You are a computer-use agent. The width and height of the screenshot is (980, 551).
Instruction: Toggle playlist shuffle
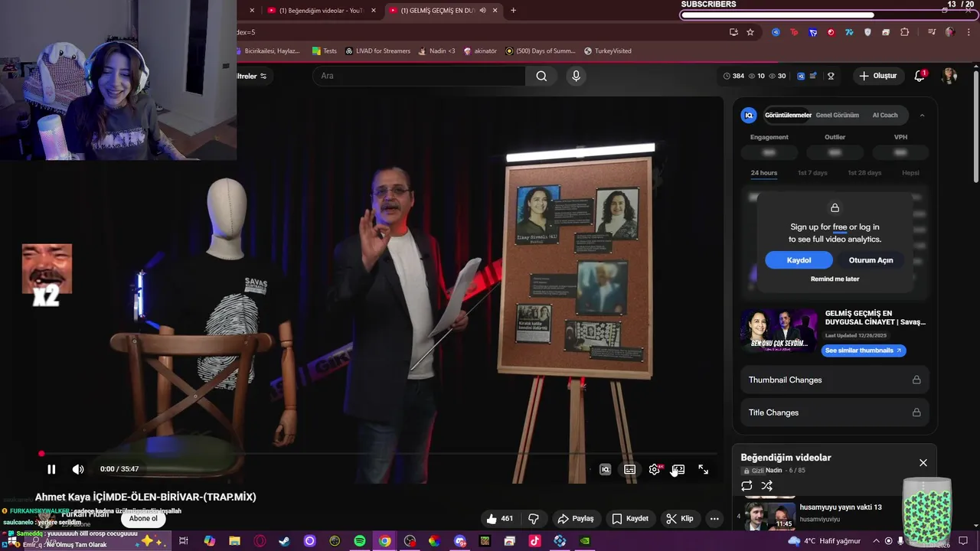coord(766,486)
